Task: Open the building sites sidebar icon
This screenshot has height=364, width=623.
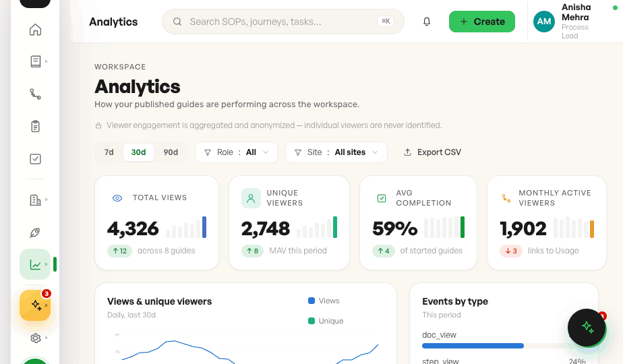Action: point(35,200)
